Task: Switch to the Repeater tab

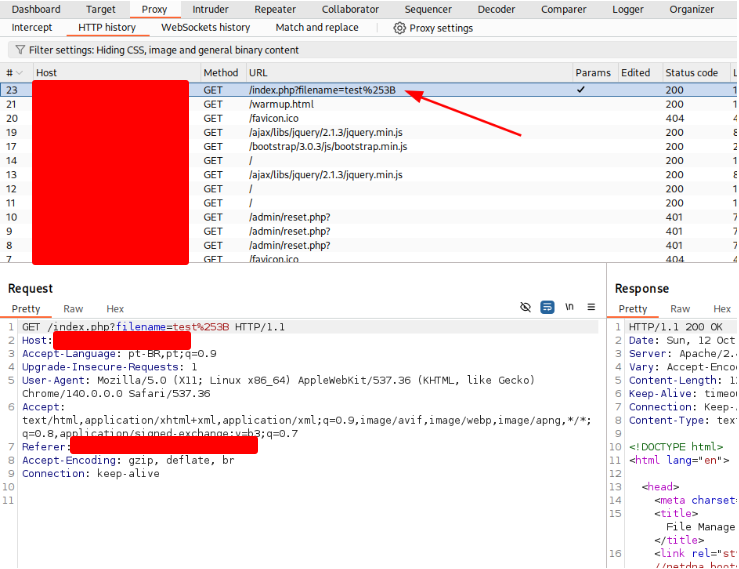Action: pos(274,9)
